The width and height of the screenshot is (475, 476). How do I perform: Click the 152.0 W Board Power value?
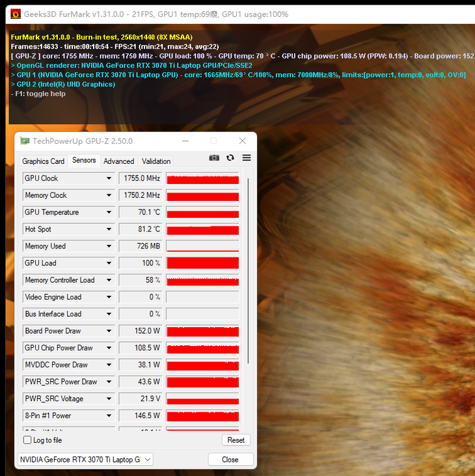click(x=141, y=331)
